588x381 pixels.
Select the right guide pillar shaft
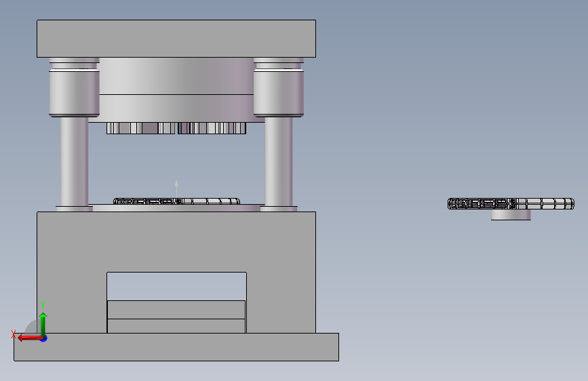tap(279, 161)
